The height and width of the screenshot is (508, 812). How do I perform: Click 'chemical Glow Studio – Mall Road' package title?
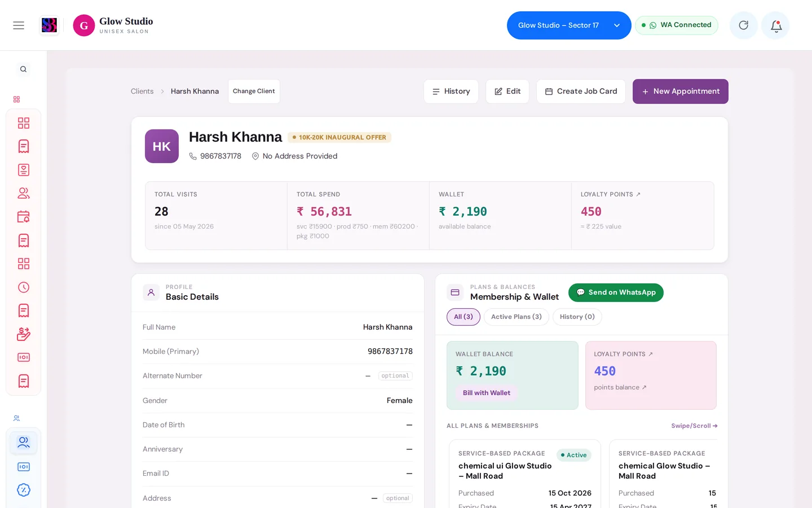[x=664, y=471]
